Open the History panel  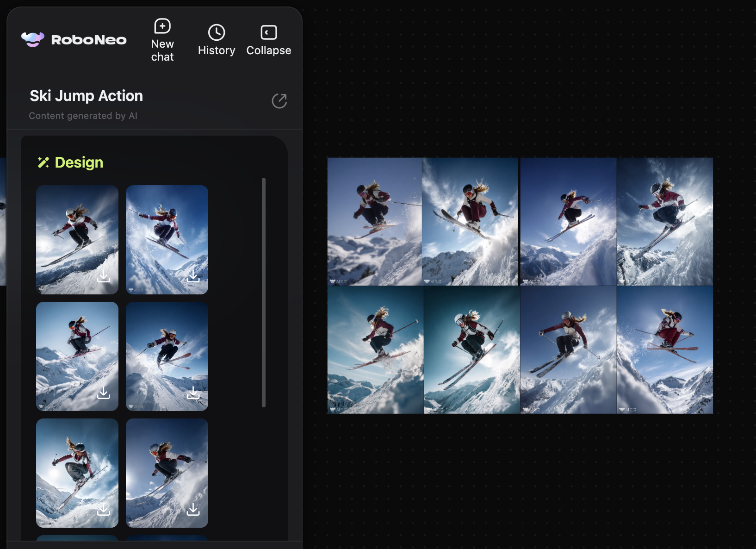tap(217, 41)
